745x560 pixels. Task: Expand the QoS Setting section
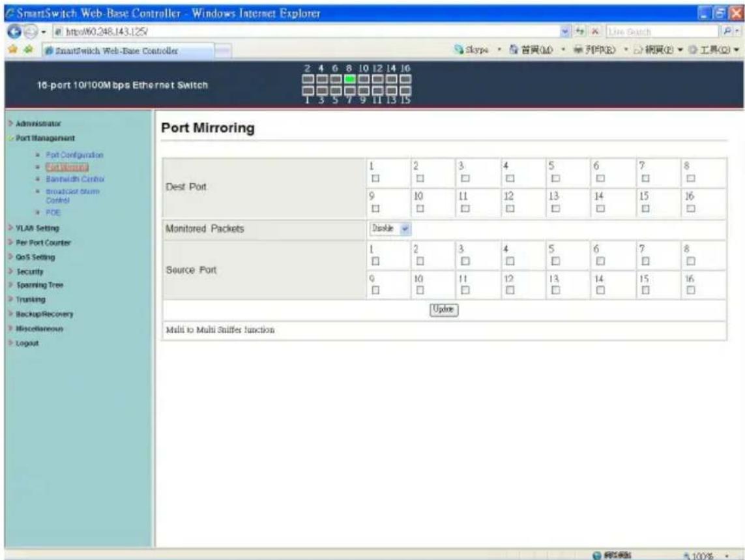pos(31,257)
